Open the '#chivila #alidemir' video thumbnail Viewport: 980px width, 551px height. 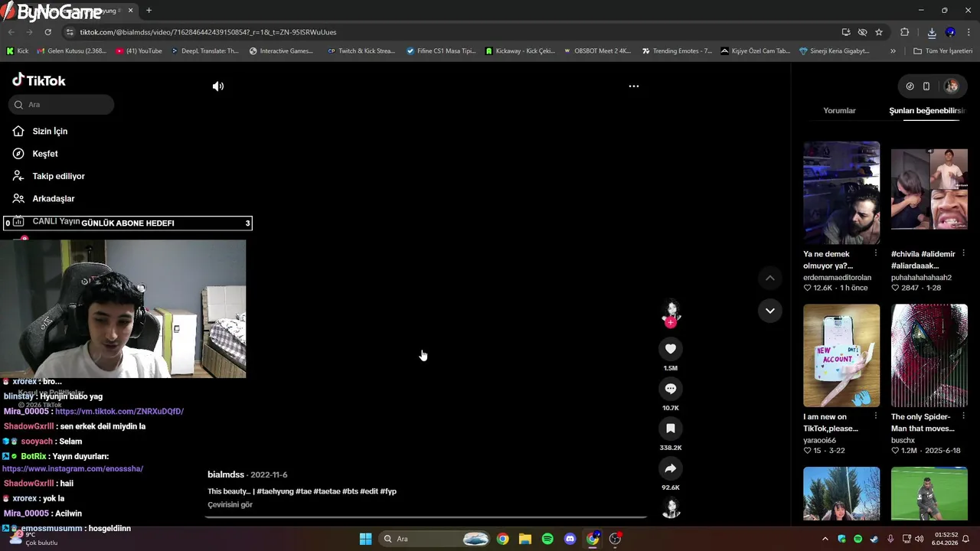point(929,193)
